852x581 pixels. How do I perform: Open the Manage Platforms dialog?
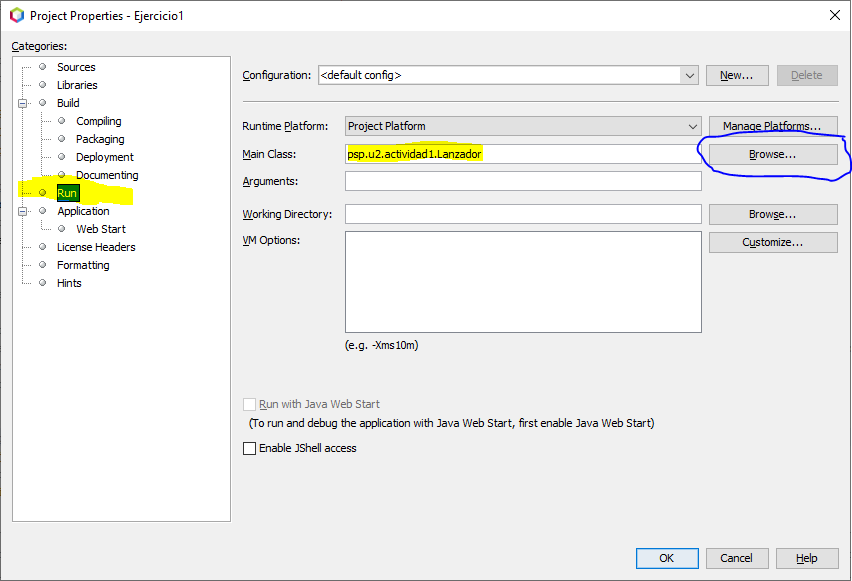(772, 126)
